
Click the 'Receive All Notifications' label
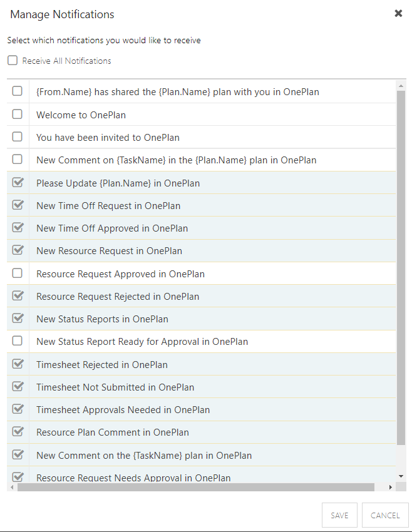click(66, 61)
